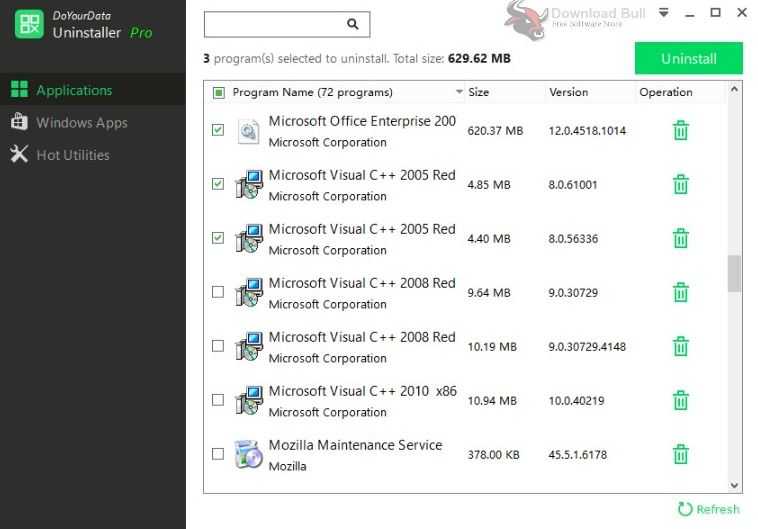Check the 9.64 MB Visual C++ 2008 checkbox
Screen dimensions: 758x529
[218, 292]
